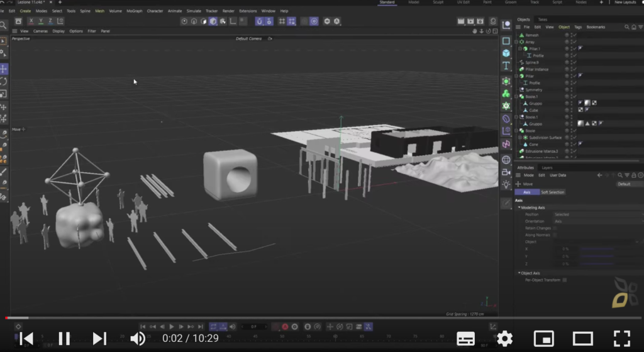Viewport: 644px width, 352px height.
Task: Switch to the Takes tab
Action: [543, 19]
